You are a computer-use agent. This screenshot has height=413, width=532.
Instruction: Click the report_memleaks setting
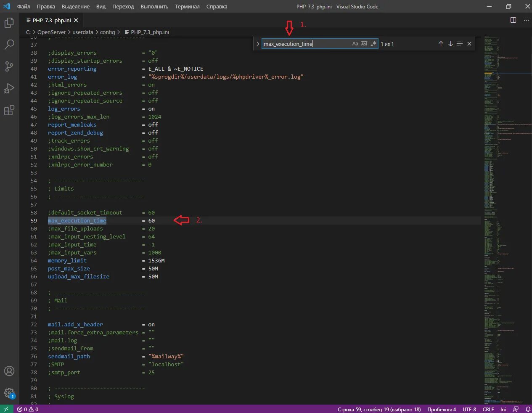[x=72, y=124]
